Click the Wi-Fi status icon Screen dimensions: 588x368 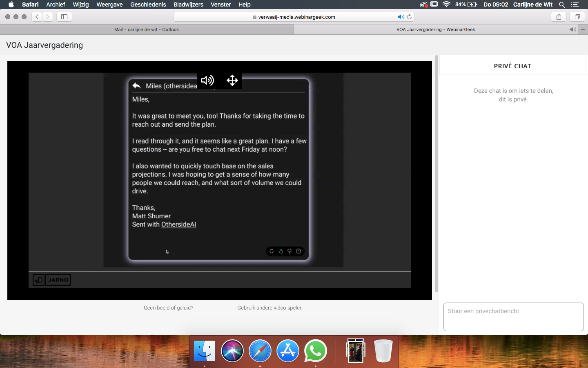coord(446,4)
